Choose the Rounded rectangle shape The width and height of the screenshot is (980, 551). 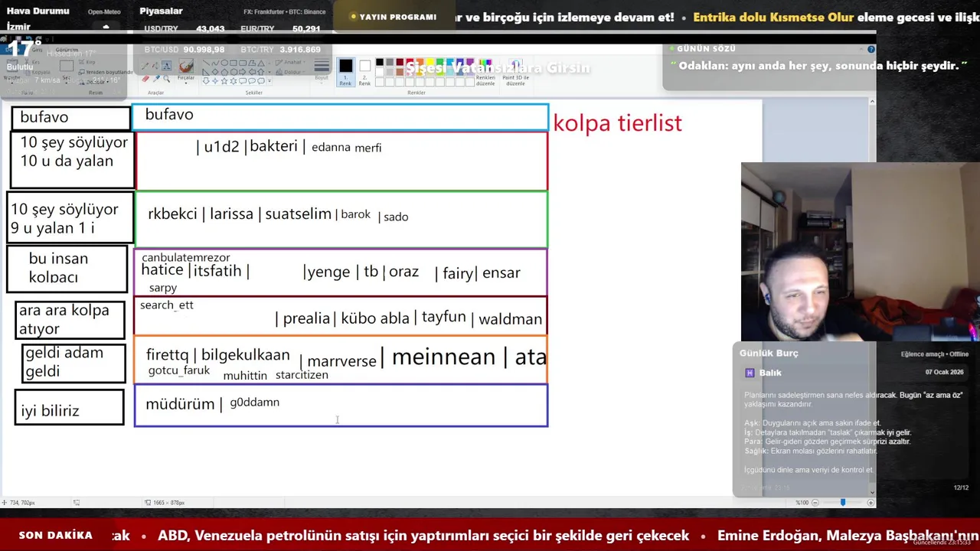coord(243,63)
